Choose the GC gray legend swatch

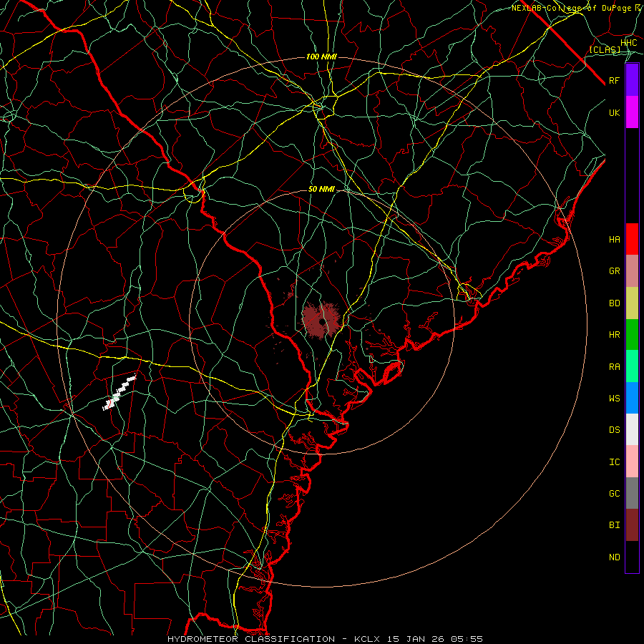(x=632, y=493)
